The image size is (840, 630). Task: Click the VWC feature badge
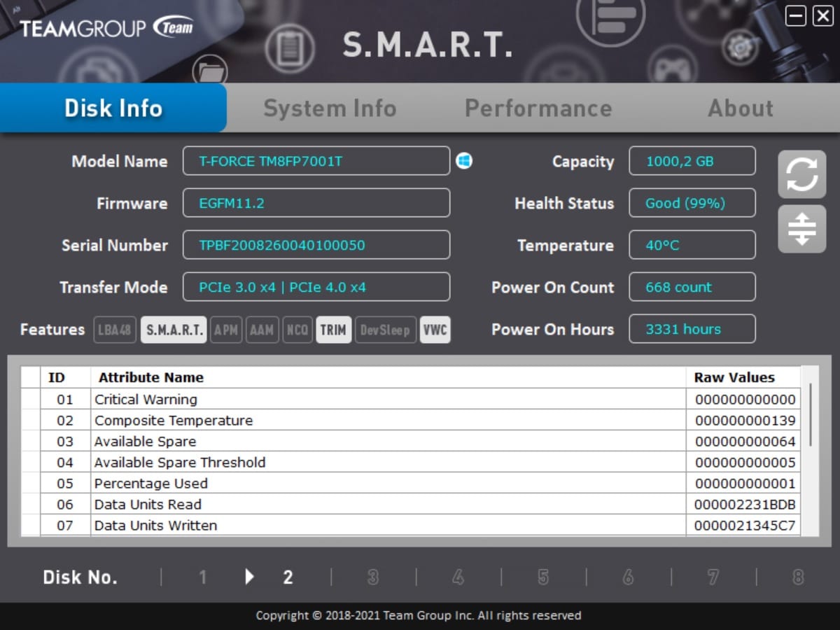(435, 330)
